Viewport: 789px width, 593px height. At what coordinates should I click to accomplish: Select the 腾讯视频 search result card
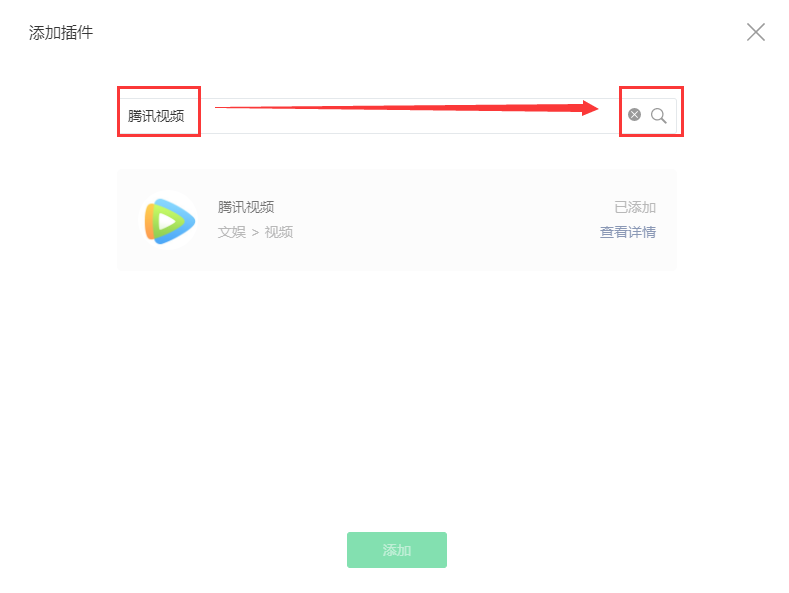397,220
